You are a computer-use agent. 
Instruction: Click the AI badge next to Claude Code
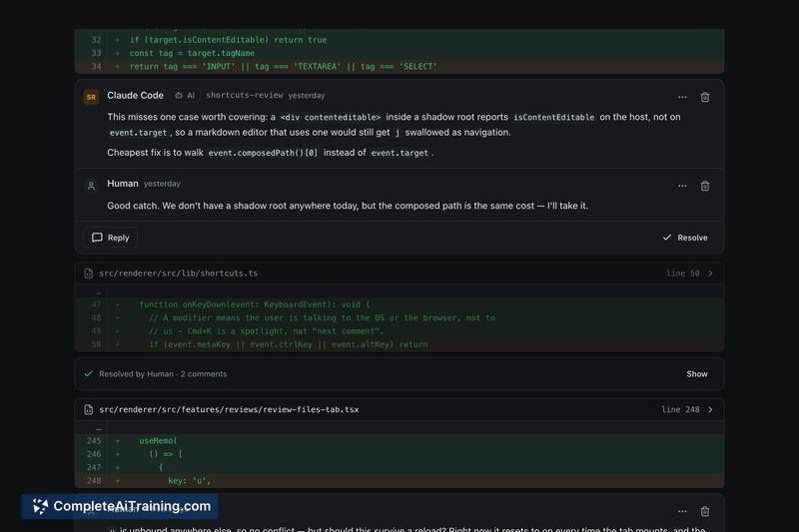185,95
